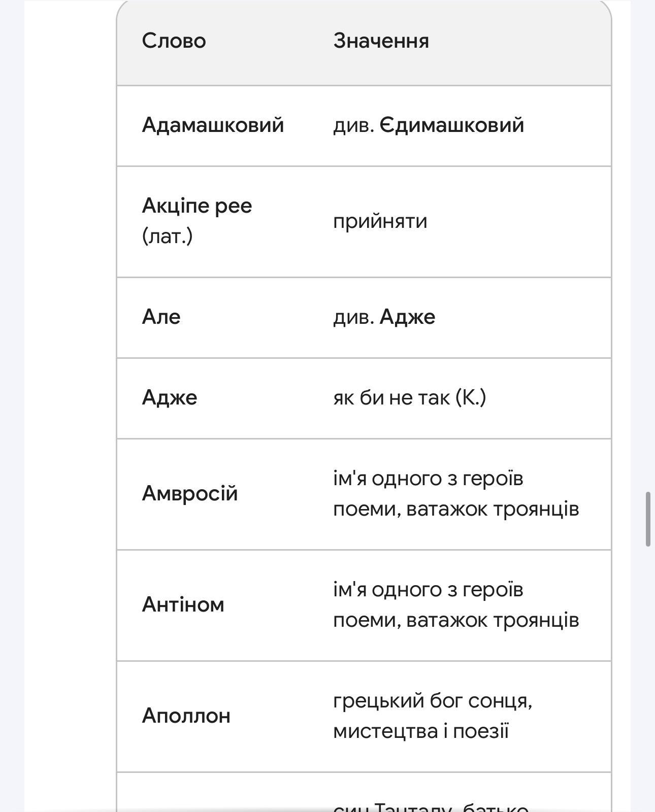Select the word Але
Screen dimensions: 655x812
161,317
